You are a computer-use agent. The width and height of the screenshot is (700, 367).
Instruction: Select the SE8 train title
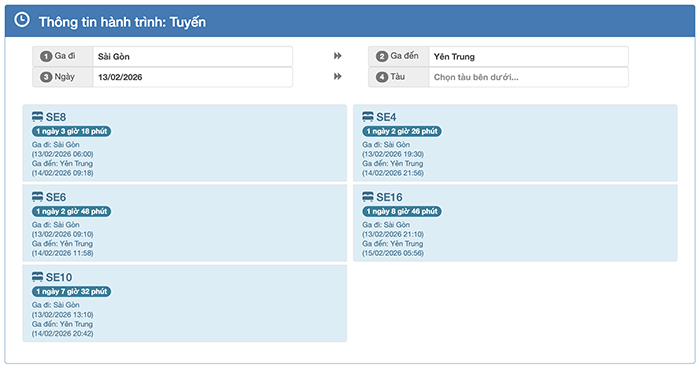(56, 117)
